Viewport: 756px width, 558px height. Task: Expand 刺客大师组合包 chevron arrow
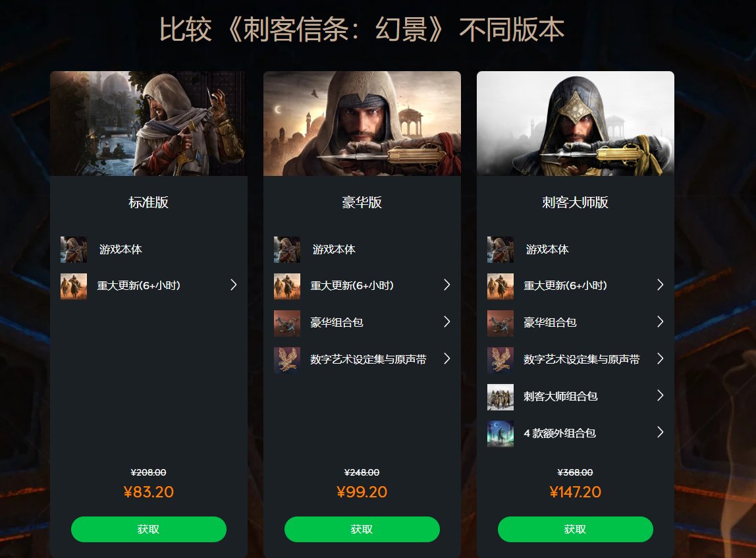(660, 395)
